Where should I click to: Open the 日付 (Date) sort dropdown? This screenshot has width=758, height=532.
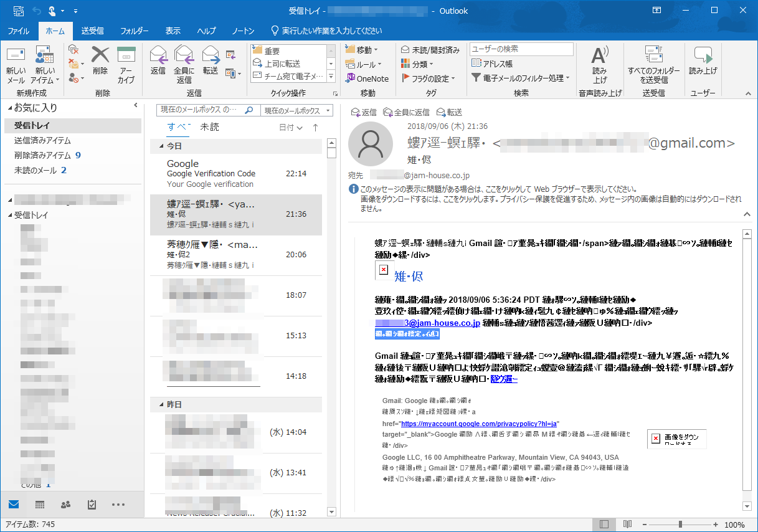(x=291, y=128)
